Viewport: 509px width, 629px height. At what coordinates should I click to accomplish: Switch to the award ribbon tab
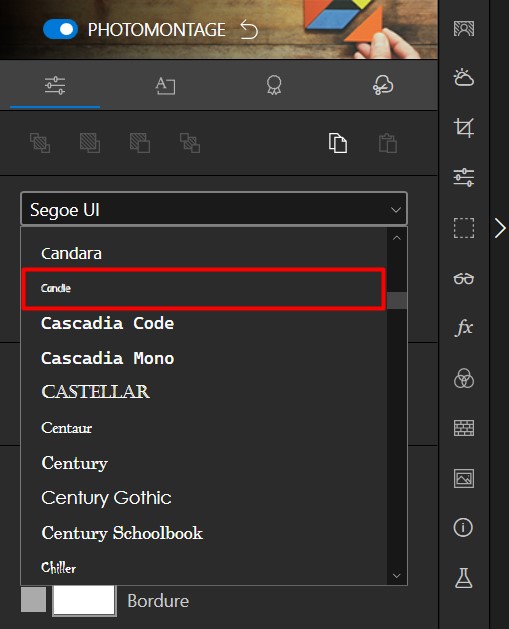tap(274, 85)
